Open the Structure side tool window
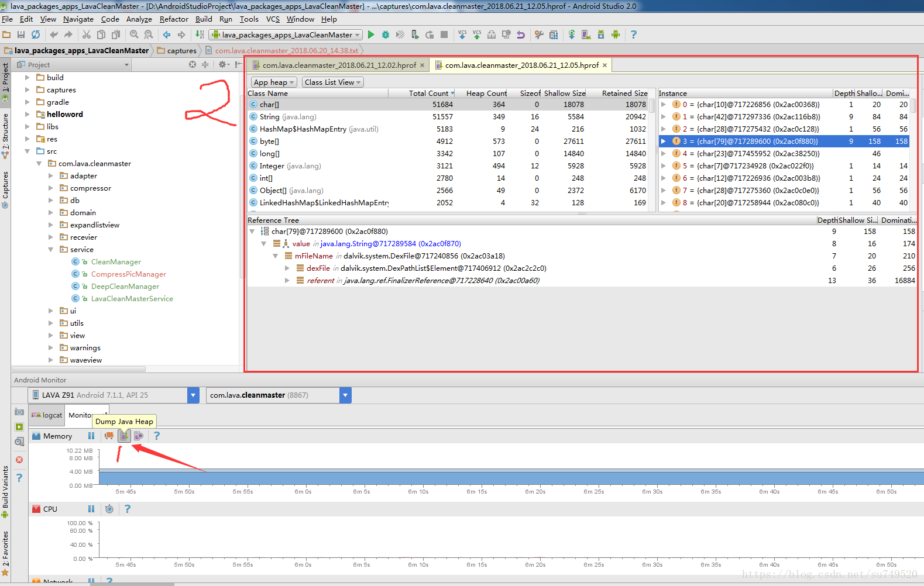 click(5, 136)
